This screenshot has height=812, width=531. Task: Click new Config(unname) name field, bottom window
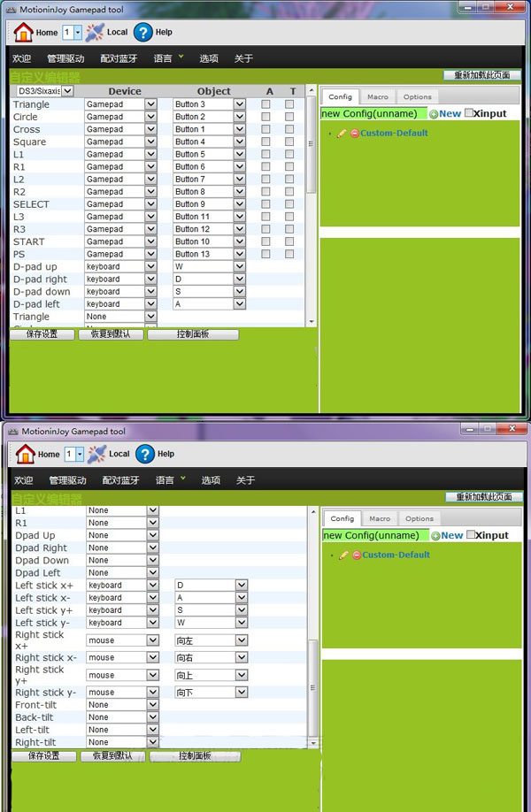click(376, 535)
